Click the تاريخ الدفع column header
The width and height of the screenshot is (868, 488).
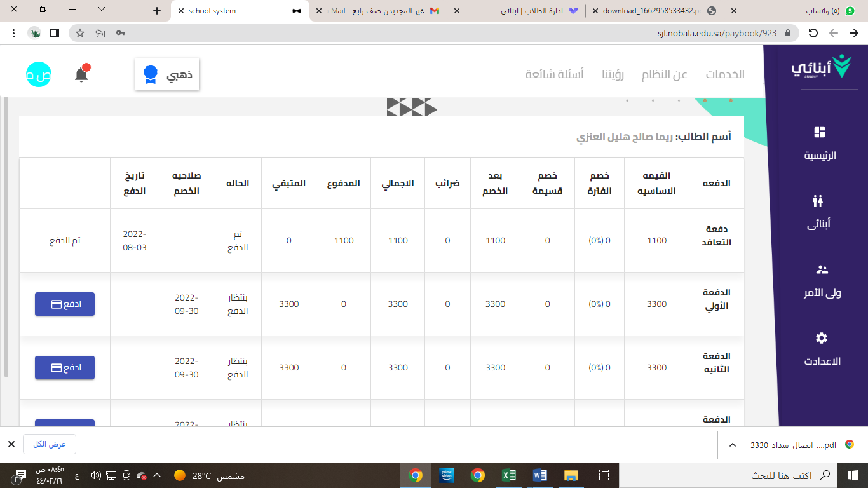tap(134, 183)
